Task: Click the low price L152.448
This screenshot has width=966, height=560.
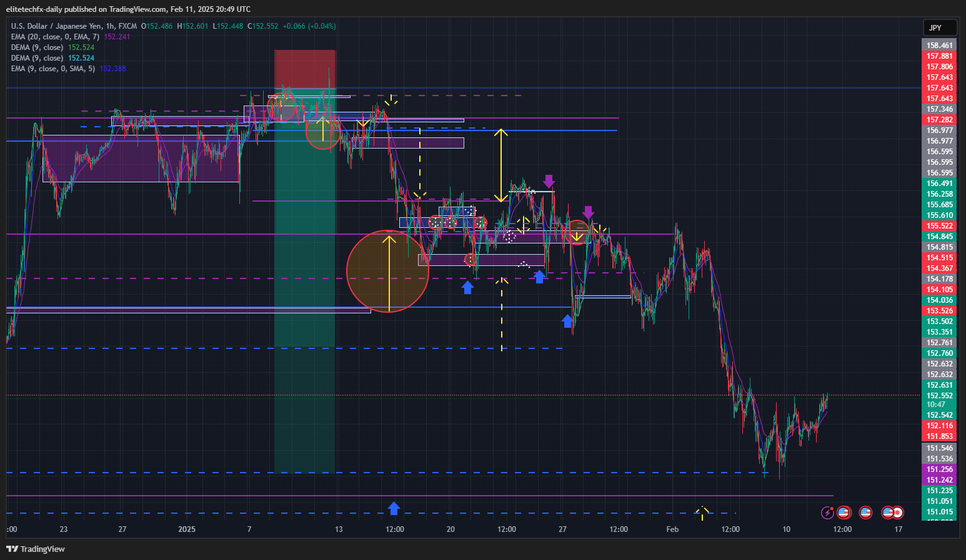Action: point(228,26)
